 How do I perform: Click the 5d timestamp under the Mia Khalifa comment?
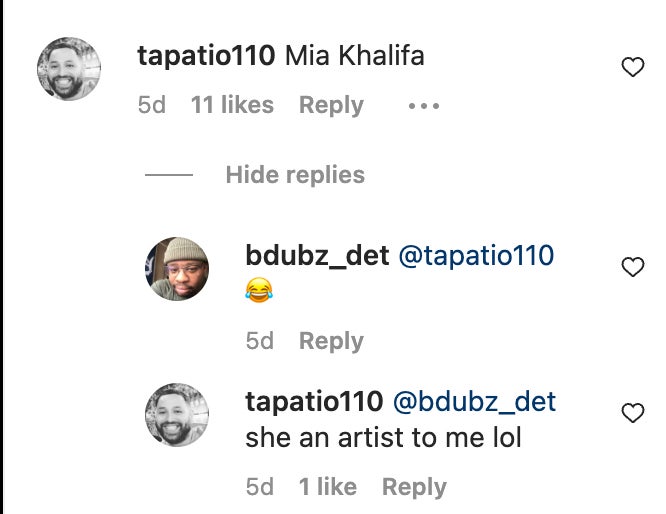[152, 105]
